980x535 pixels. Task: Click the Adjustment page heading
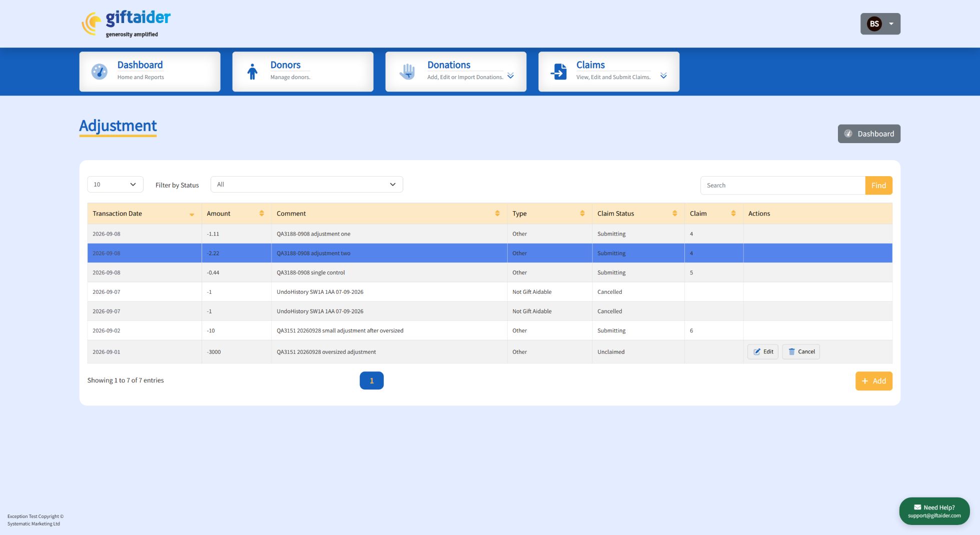[118, 126]
